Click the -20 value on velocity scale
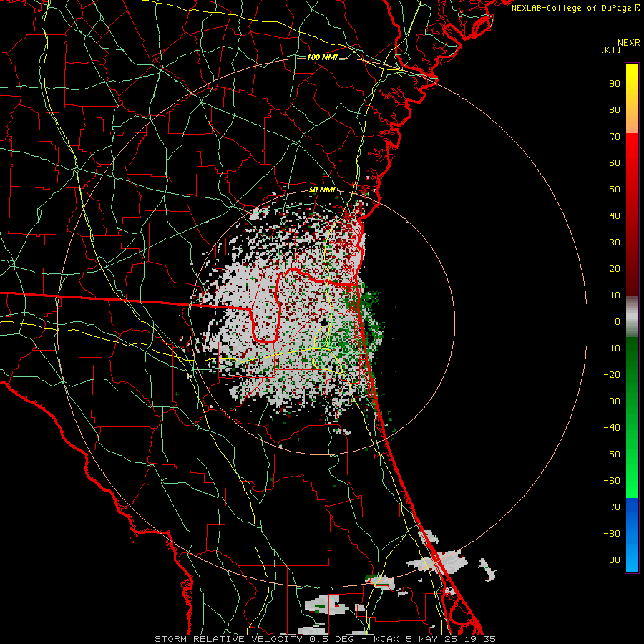 pyautogui.click(x=612, y=374)
